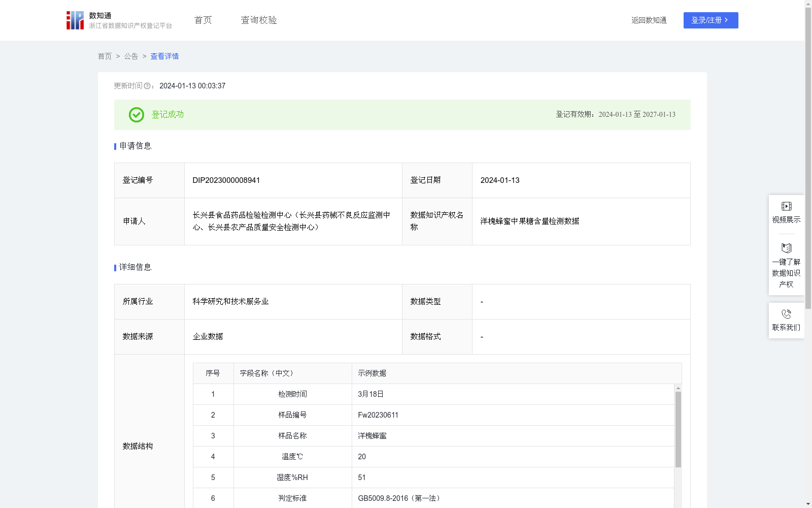
Task: Click sample value Fw20230611
Action: 378,415
